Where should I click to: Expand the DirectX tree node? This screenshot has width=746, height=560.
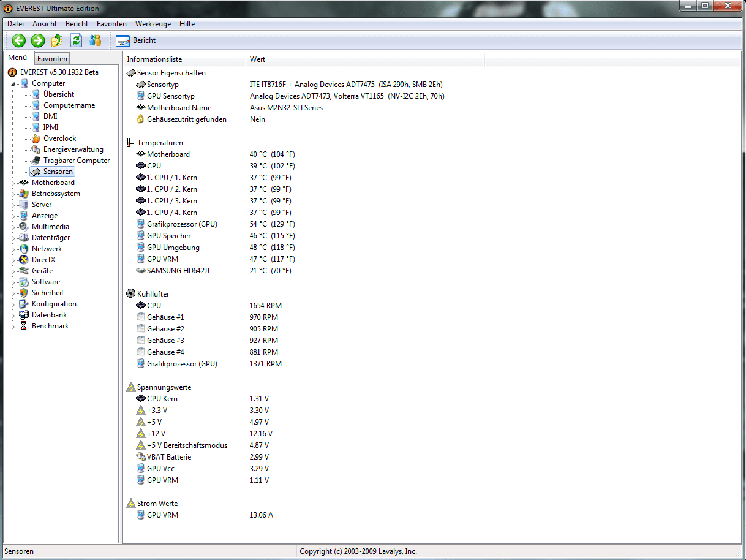13,260
